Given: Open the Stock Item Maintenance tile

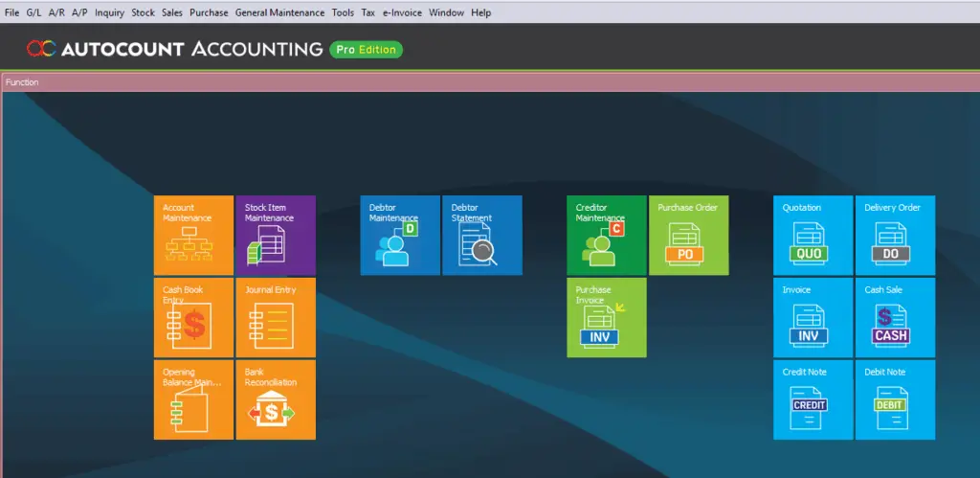Looking at the screenshot, I should [276, 236].
